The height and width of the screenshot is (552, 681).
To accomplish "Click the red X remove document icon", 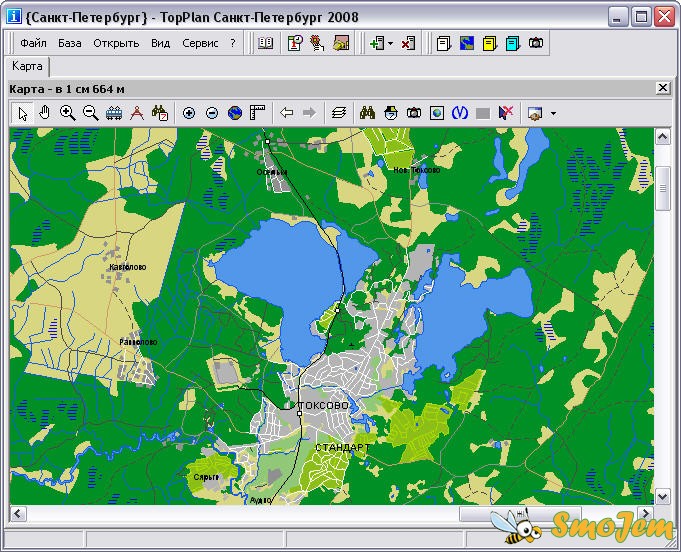I will (408, 43).
